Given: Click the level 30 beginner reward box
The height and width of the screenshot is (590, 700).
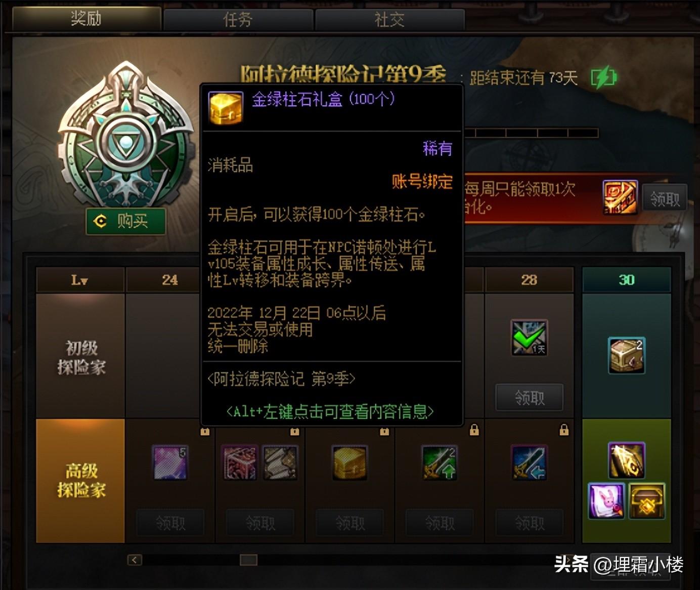Looking at the screenshot, I should pos(626,355).
